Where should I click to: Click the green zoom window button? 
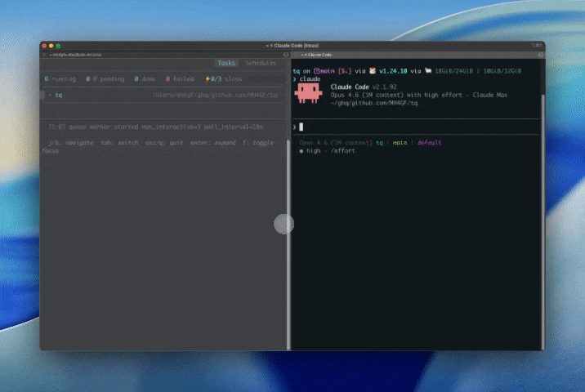58,46
